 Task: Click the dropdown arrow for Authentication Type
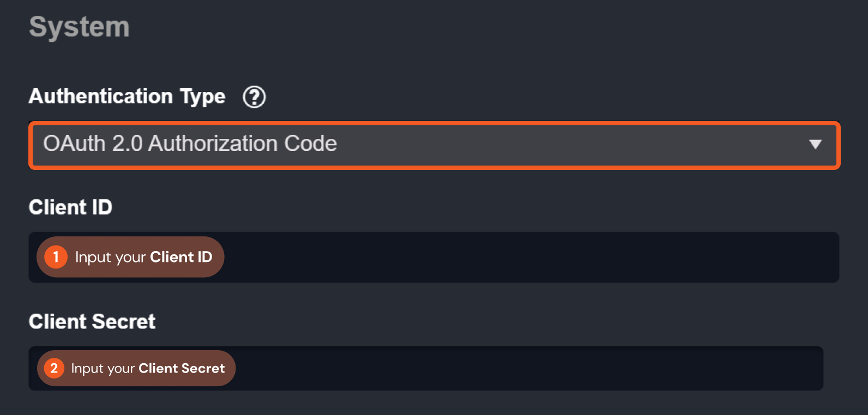coord(815,144)
